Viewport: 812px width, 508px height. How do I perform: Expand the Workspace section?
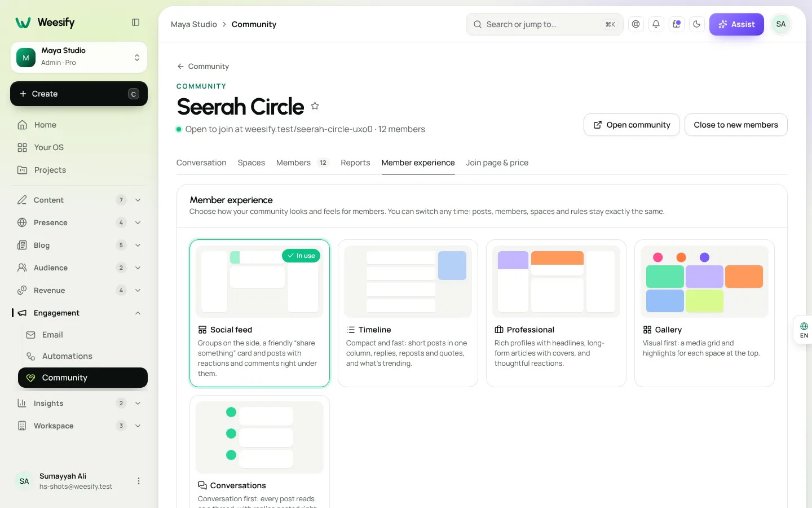coord(79,426)
